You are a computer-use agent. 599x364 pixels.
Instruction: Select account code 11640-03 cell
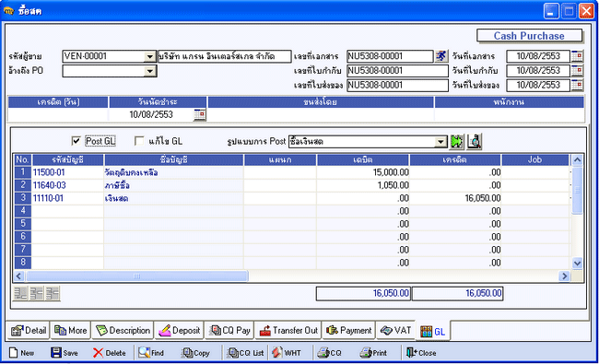[x=67, y=185]
